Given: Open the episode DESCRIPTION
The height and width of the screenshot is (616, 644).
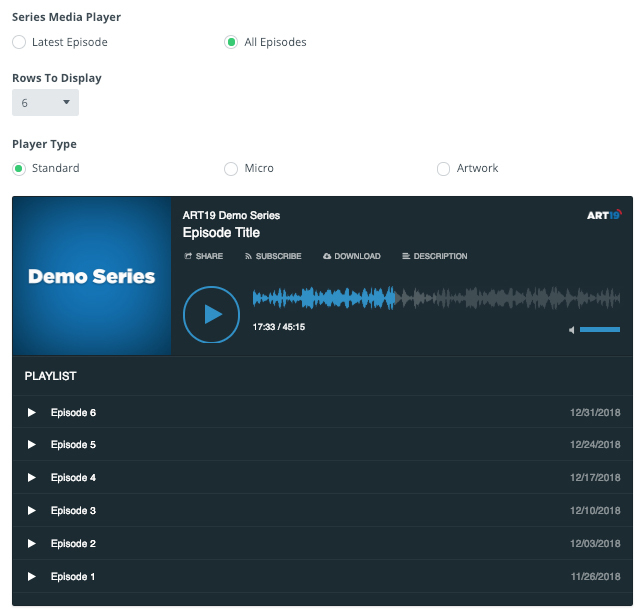Looking at the screenshot, I should [435, 256].
